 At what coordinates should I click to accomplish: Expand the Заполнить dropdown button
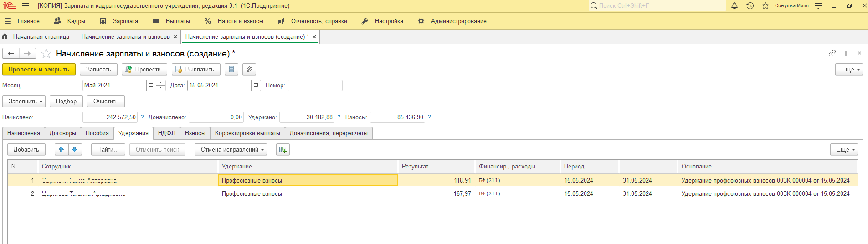(24, 101)
